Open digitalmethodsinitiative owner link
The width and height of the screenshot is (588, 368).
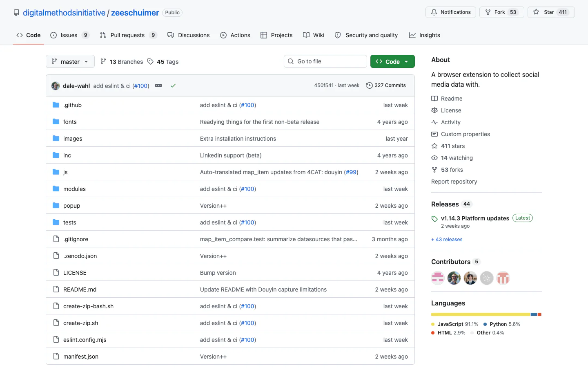pyautogui.click(x=64, y=13)
